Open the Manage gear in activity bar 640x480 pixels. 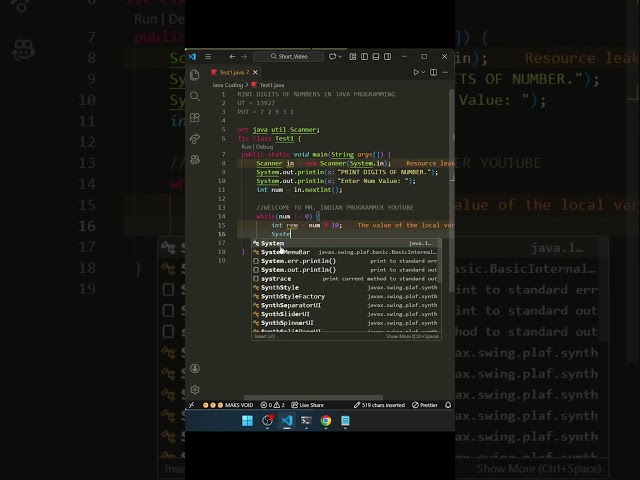[195, 389]
